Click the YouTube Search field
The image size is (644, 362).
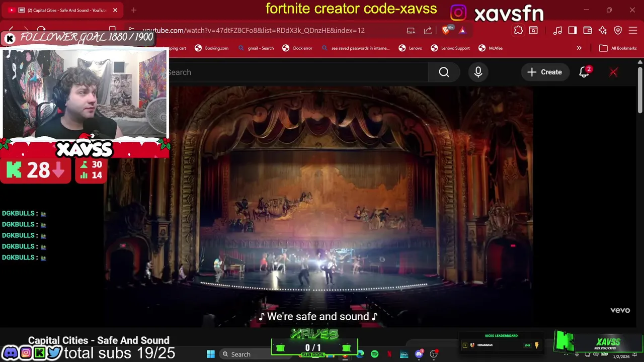pyautogui.click(x=297, y=72)
